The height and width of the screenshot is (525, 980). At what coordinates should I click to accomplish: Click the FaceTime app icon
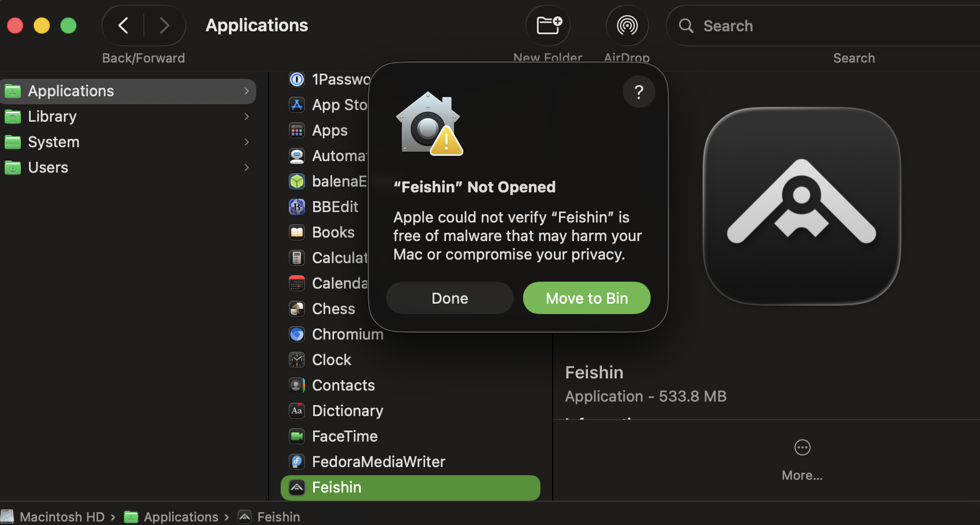click(x=297, y=436)
